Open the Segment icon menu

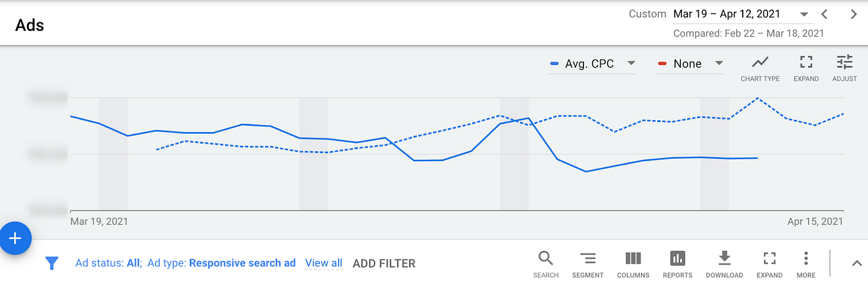click(x=588, y=258)
